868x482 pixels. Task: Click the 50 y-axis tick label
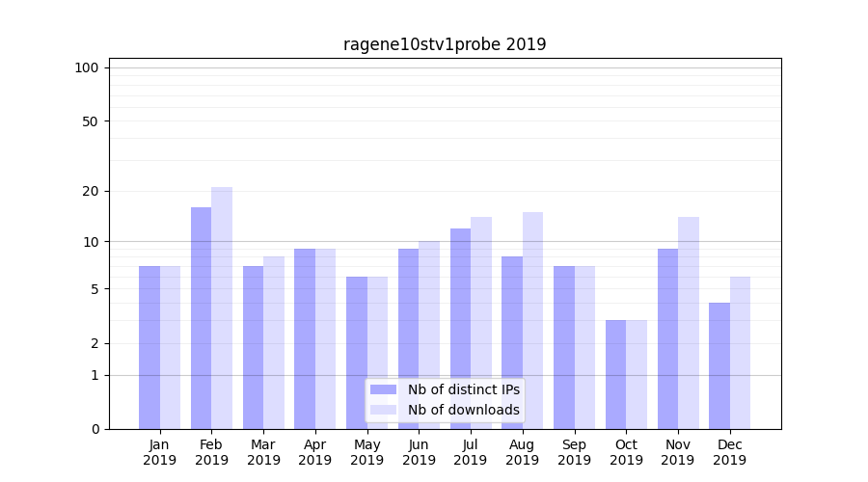90,121
